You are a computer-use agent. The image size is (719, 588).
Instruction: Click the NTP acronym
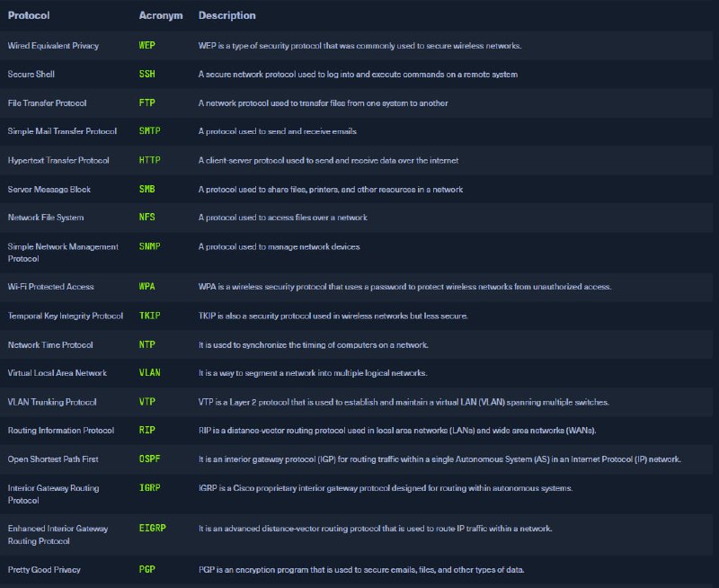(x=146, y=344)
